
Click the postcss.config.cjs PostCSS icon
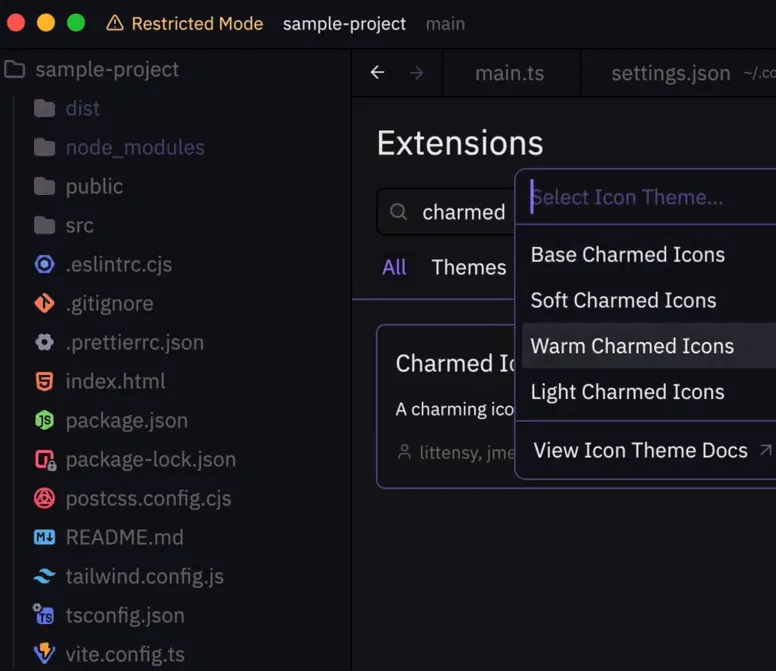pyautogui.click(x=45, y=498)
